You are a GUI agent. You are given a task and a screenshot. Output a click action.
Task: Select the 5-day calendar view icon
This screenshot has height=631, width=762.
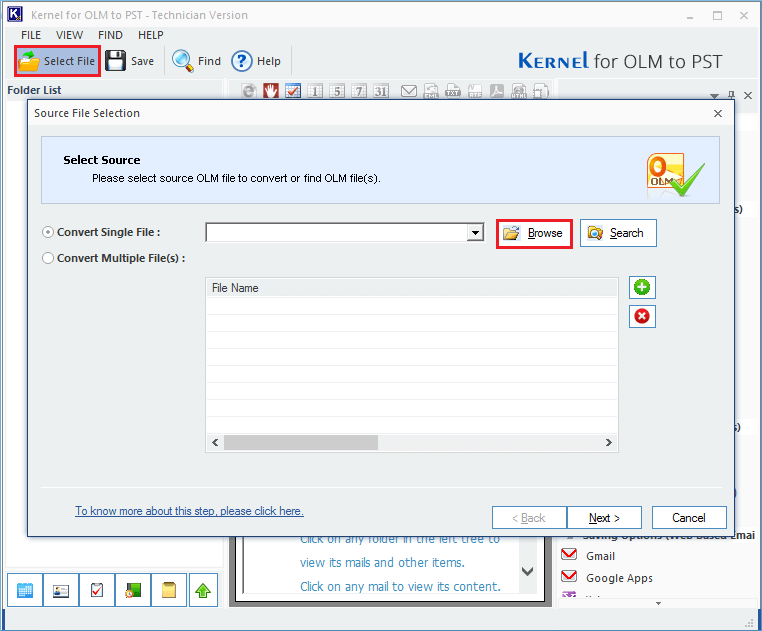[x=337, y=91]
